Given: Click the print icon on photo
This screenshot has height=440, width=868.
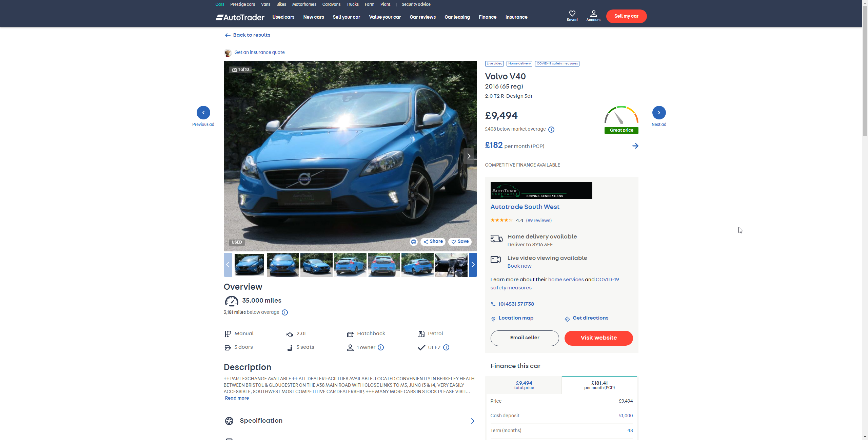Looking at the screenshot, I should (413, 242).
